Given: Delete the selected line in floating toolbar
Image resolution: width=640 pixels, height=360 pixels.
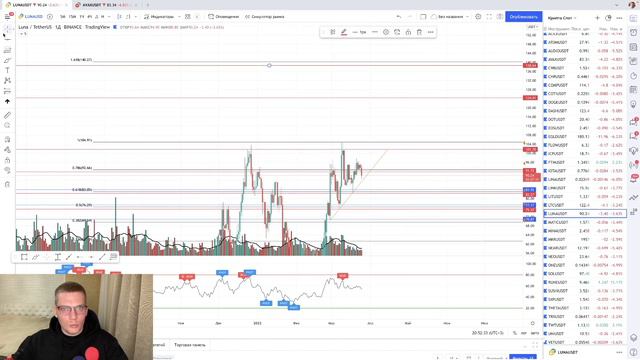Looking at the screenshot, I should (x=419, y=32).
